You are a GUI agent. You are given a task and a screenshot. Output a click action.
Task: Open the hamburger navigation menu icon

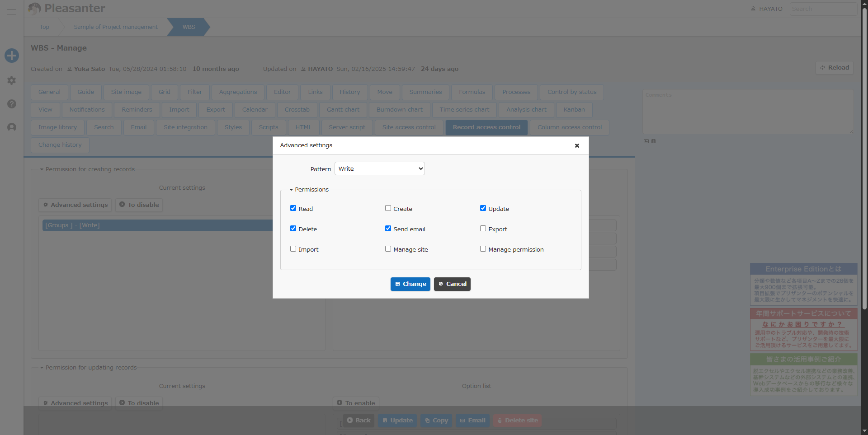pos(12,12)
